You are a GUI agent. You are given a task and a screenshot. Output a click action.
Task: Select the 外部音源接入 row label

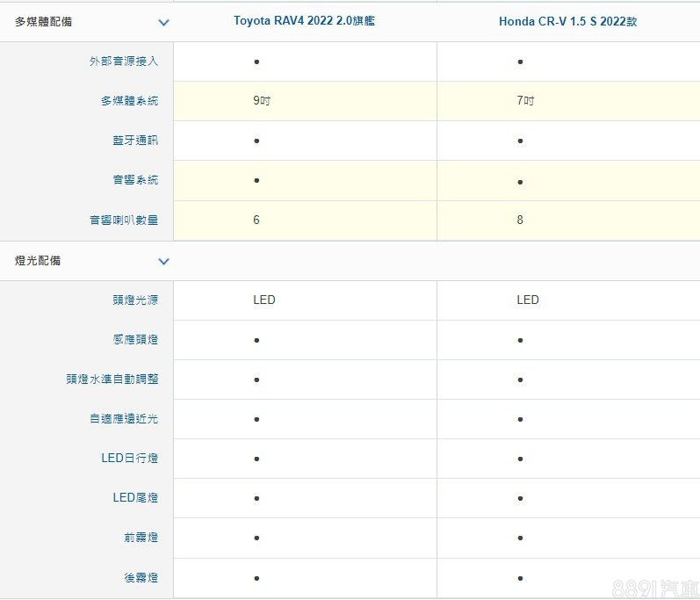click(124, 61)
